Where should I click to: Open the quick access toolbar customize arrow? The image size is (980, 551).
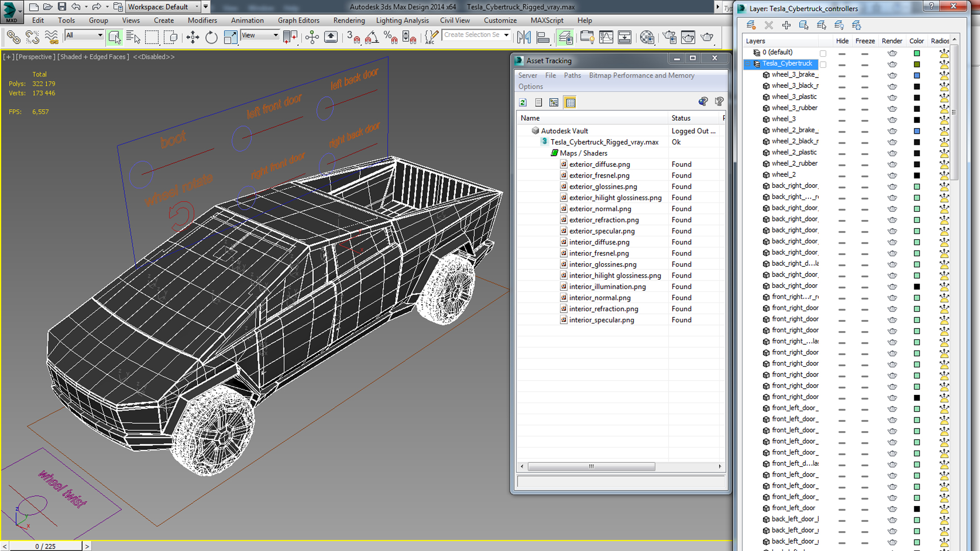click(x=206, y=7)
